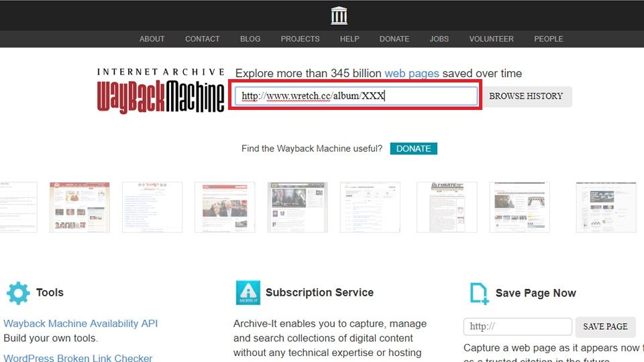Open the VOLUNTEER page
Image resolution: width=644 pixels, height=362 pixels.
[x=491, y=39]
